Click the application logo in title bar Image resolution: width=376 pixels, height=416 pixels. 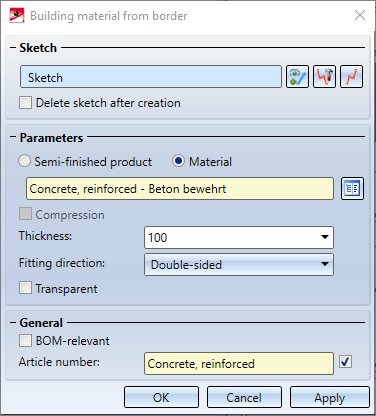(17, 16)
